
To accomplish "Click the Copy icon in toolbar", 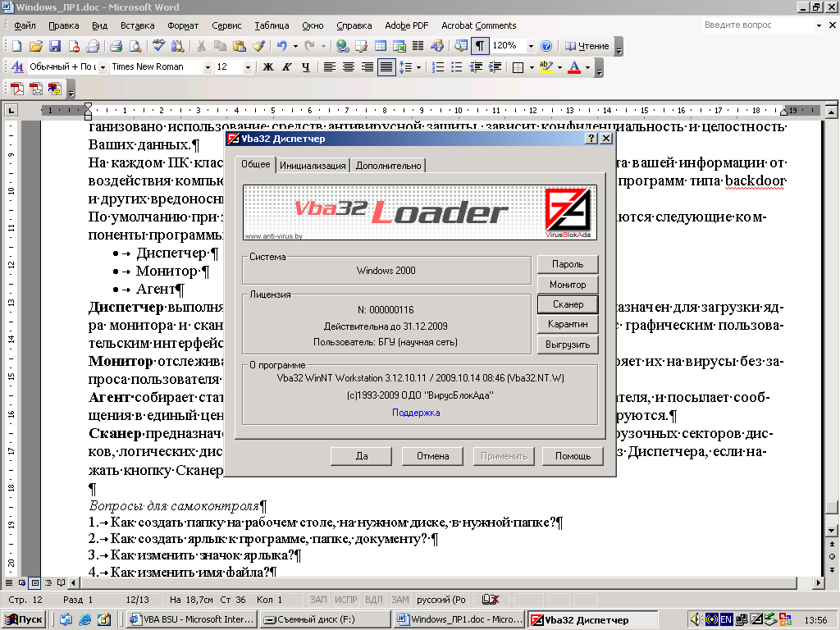I will click(x=220, y=46).
